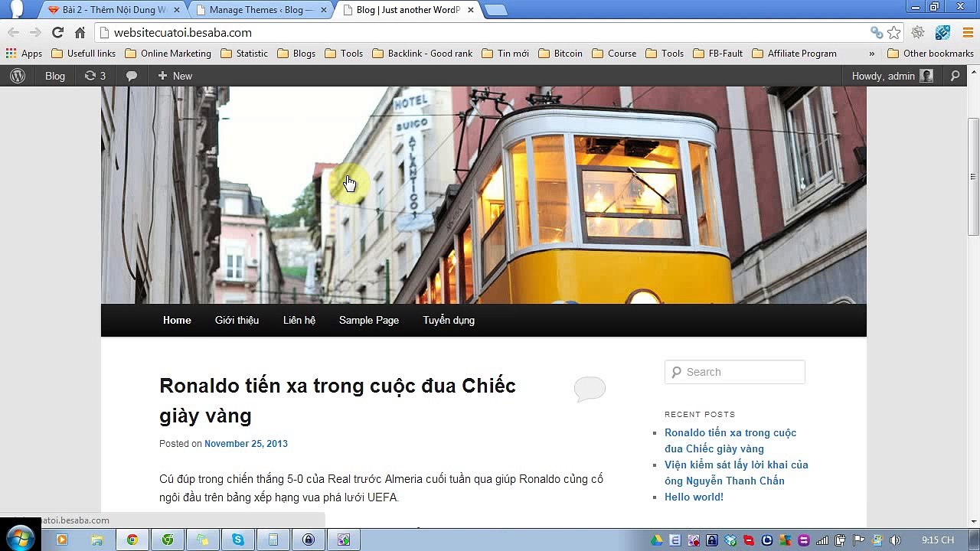Open the Apps shortcut in bookmarks bar

tap(24, 54)
